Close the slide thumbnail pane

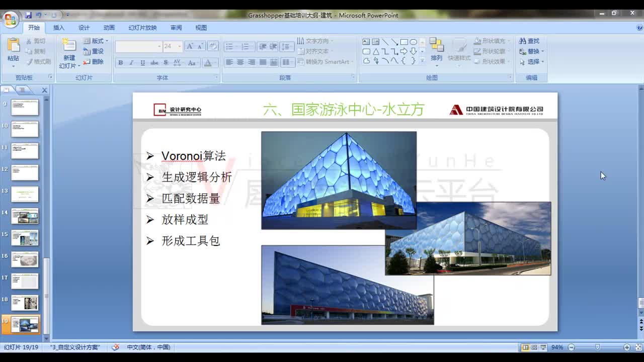click(x=44, y=90)
